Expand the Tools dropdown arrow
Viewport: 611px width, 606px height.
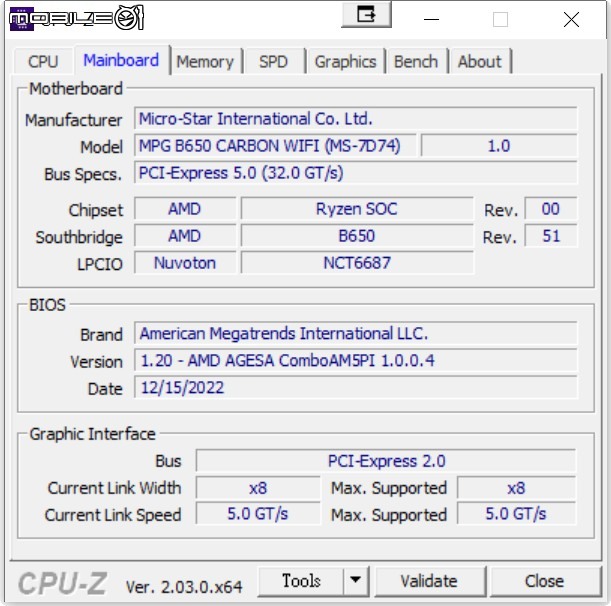pyautogui.click(x=356, y=581)
